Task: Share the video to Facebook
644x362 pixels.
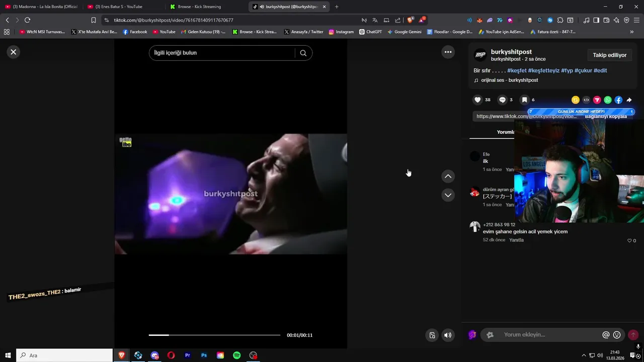Action: click(x=618, y=100)
